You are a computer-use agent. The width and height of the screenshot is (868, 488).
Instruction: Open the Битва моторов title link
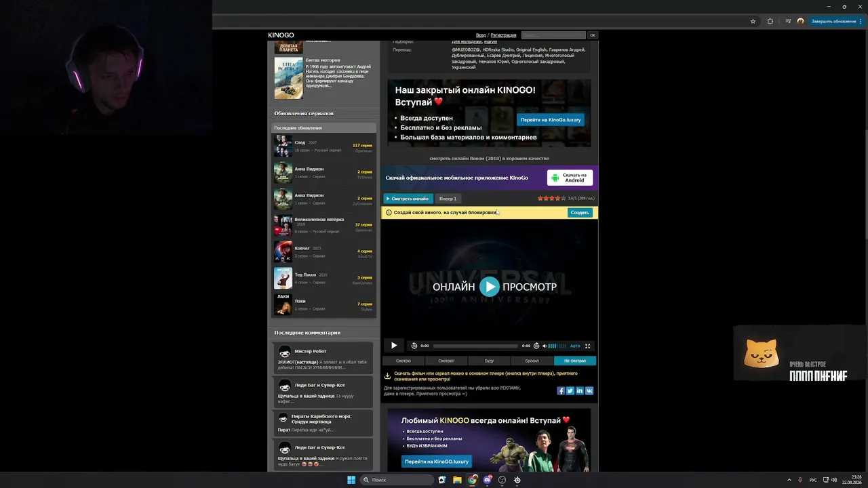click(323, 60)
